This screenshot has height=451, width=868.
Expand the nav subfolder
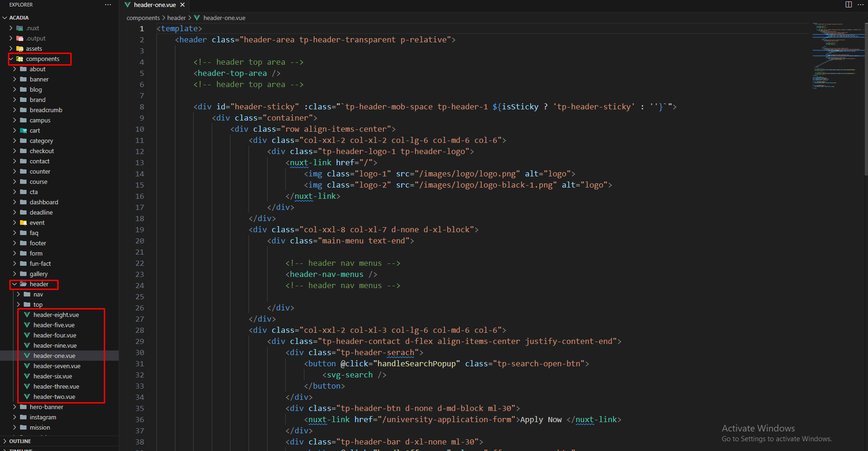click(18, 294)
